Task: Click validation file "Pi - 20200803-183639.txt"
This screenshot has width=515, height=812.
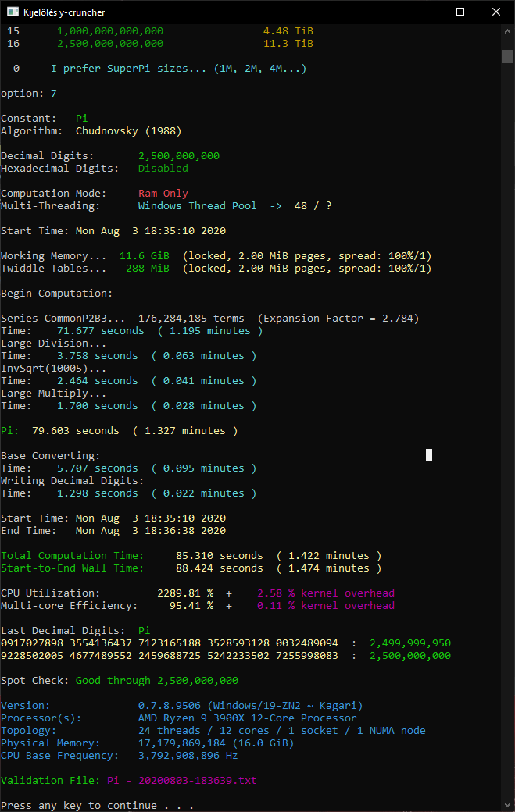Action: (182, 781)
